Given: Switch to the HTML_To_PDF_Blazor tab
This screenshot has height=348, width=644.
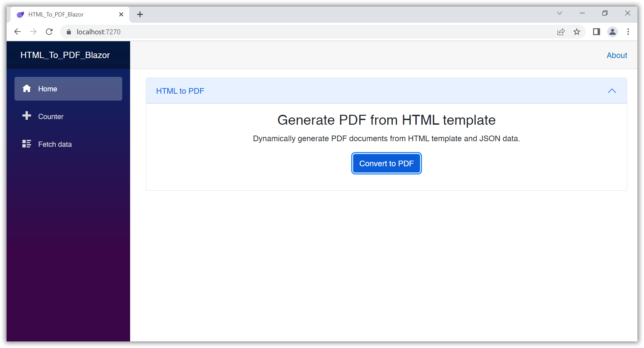Looking at the screenshot, I should (x=56, y=14).
